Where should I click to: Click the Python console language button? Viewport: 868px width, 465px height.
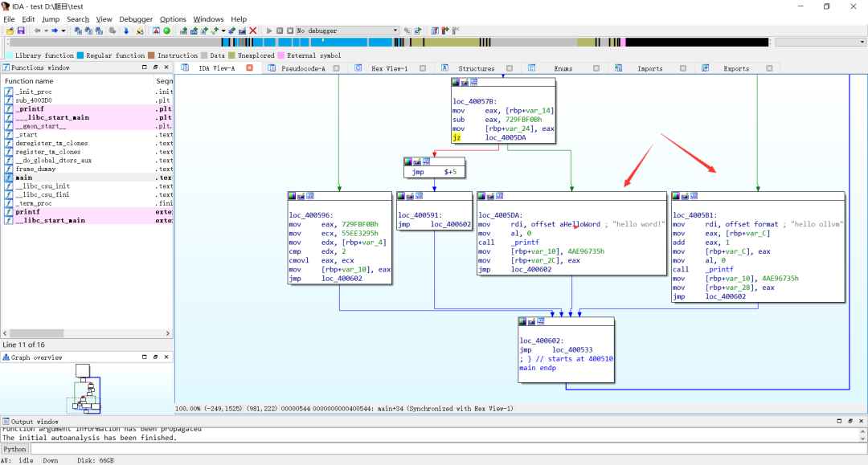point(15,449)
